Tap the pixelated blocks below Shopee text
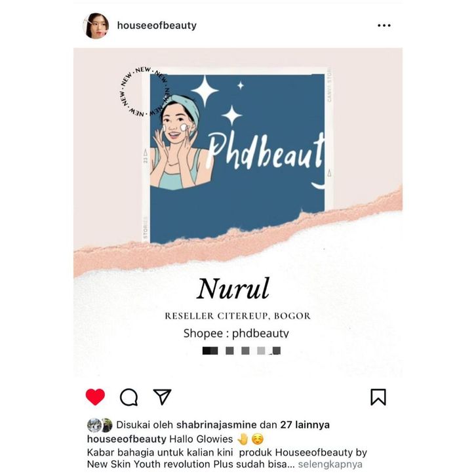 click(x=241, y=351)
